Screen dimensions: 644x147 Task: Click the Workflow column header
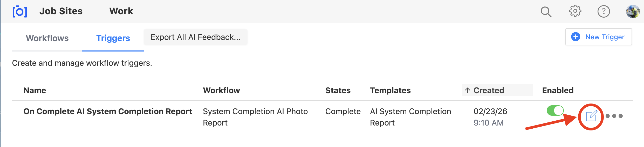point(221,90)
